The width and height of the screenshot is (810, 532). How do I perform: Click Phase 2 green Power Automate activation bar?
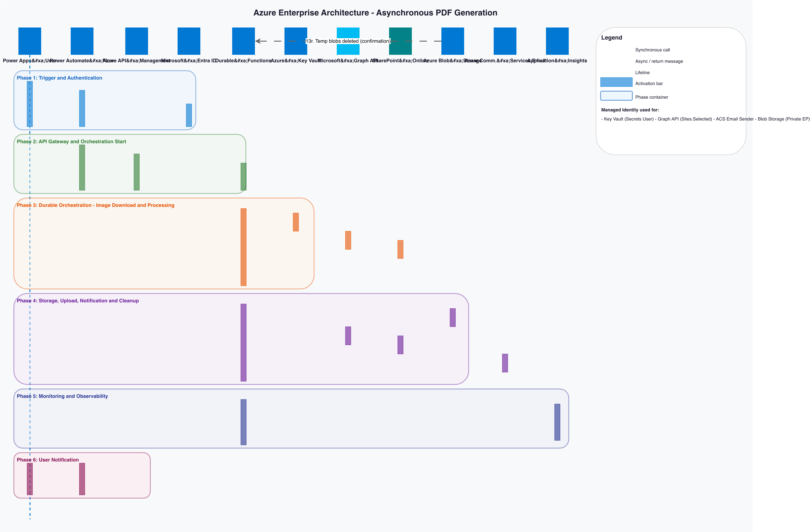82,168
